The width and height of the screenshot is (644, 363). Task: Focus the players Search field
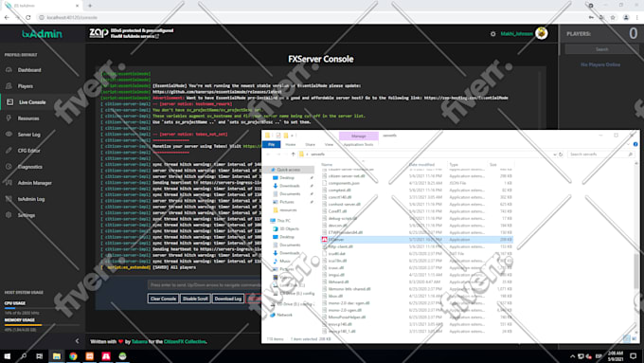[601, 49]
